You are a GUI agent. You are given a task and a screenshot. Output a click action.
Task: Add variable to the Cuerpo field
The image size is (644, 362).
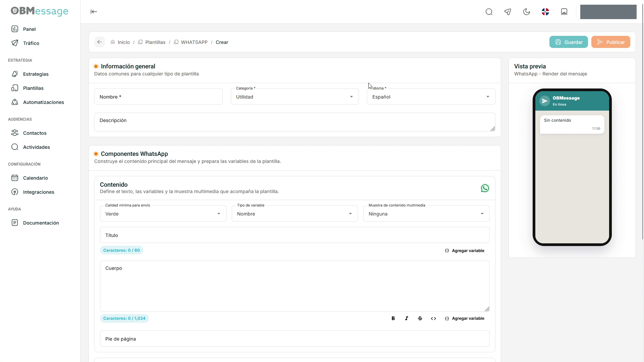click(x=465, y=318)
